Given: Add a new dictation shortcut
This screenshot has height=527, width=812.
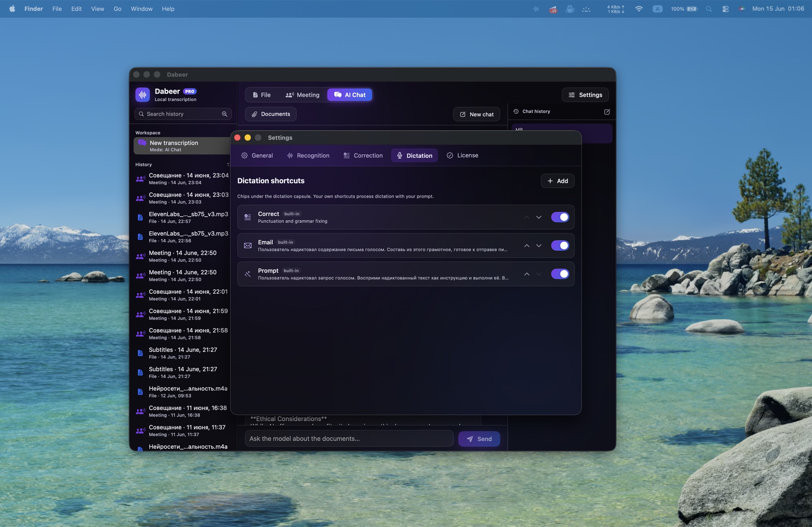Looking at the screenshot, I should point(557,181).
